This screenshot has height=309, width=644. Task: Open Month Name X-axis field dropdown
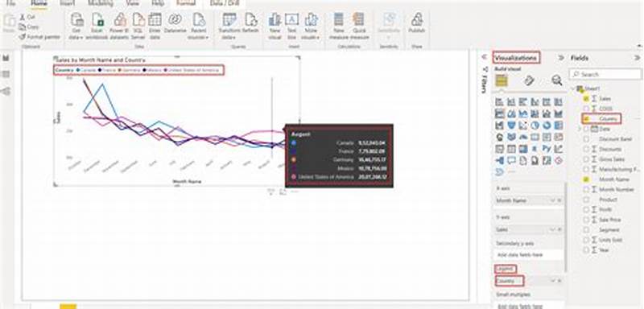coord(553,200)
